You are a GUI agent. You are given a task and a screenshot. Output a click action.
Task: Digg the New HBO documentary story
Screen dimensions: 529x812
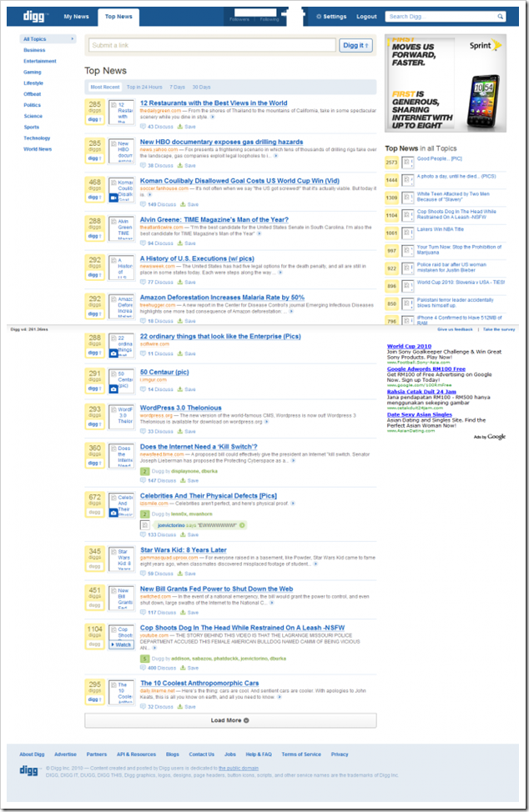tap(95, 158)
